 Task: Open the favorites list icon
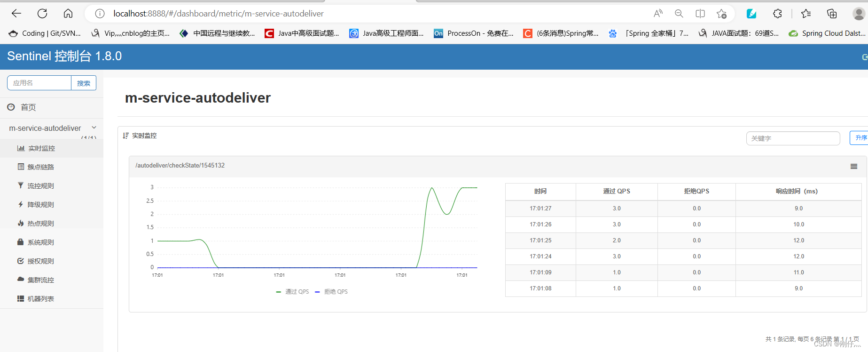(806, 14)
